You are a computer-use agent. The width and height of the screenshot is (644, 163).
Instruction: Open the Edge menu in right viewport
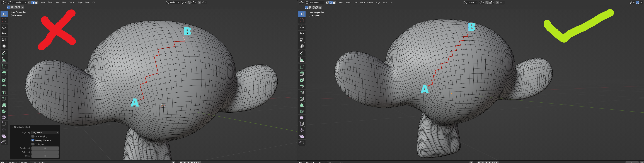tap(378, 3)
